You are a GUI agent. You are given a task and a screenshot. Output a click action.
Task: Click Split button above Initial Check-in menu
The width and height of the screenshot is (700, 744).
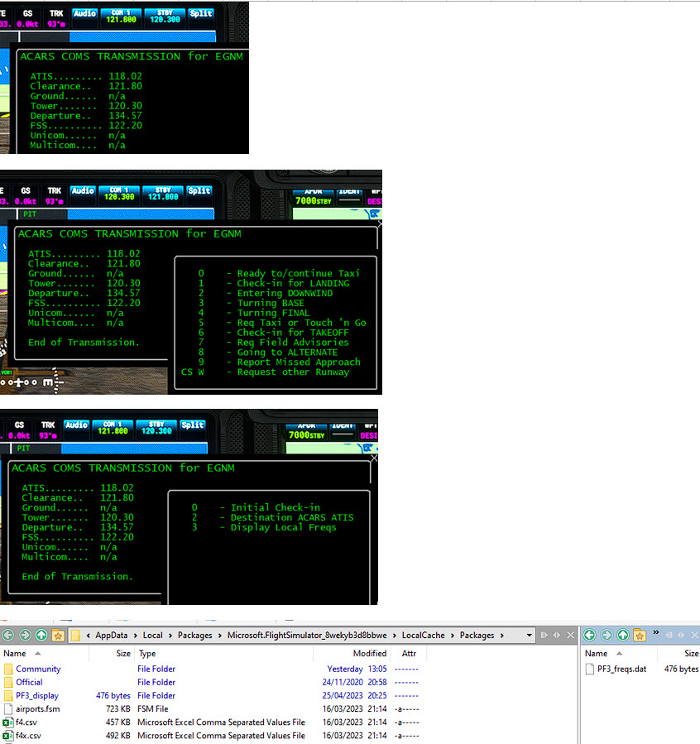[x=192, y=425]
